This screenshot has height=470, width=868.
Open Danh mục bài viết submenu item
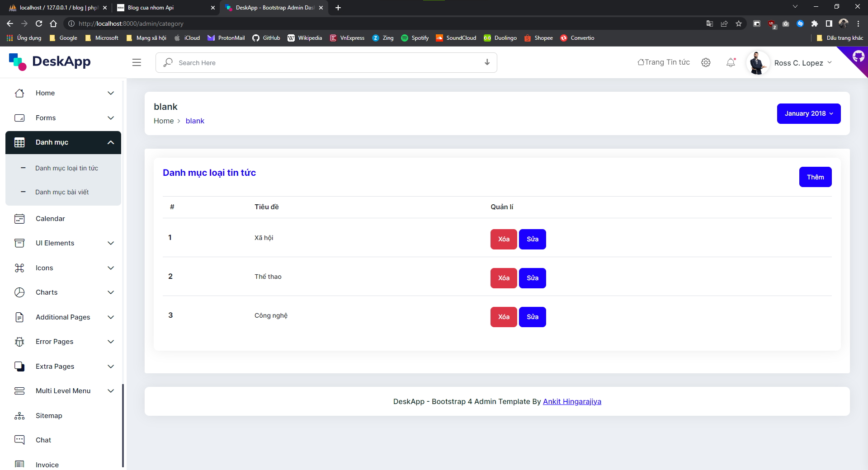click(x=62, y=192)
